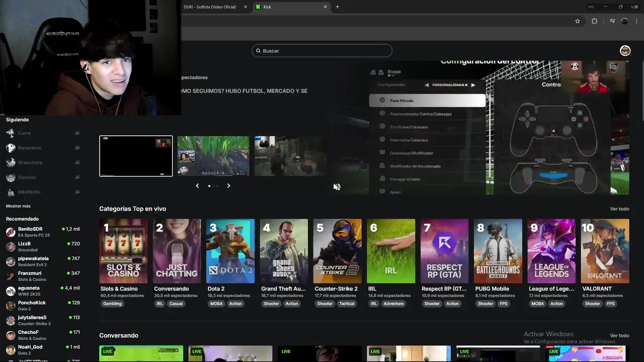Open NoaH_God channel avatar
The height and width of the screenshot is (362, 644).
click(x=11, y=350)
